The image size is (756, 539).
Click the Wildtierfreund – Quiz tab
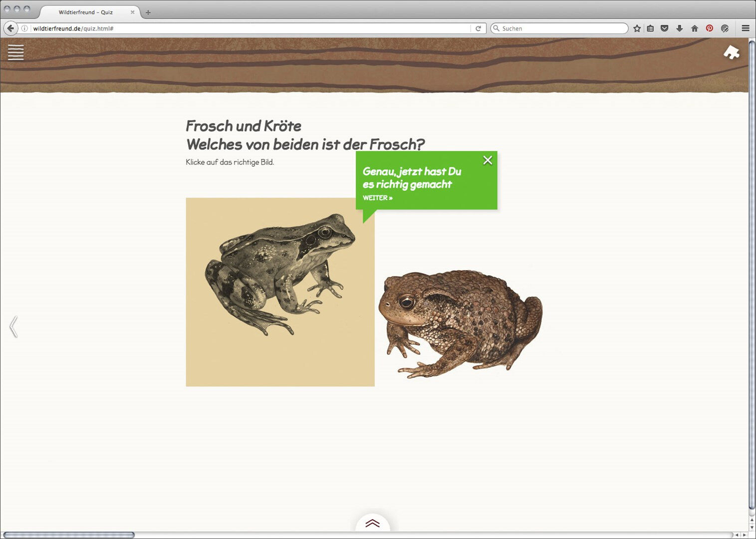86,12
